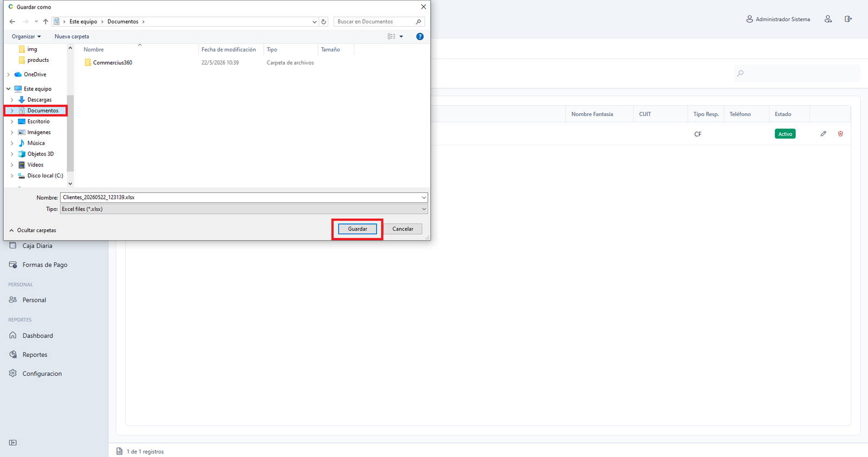
Task: Collapse the sidebar using bottom-left panel icon
Action: (x=13, y=442)
